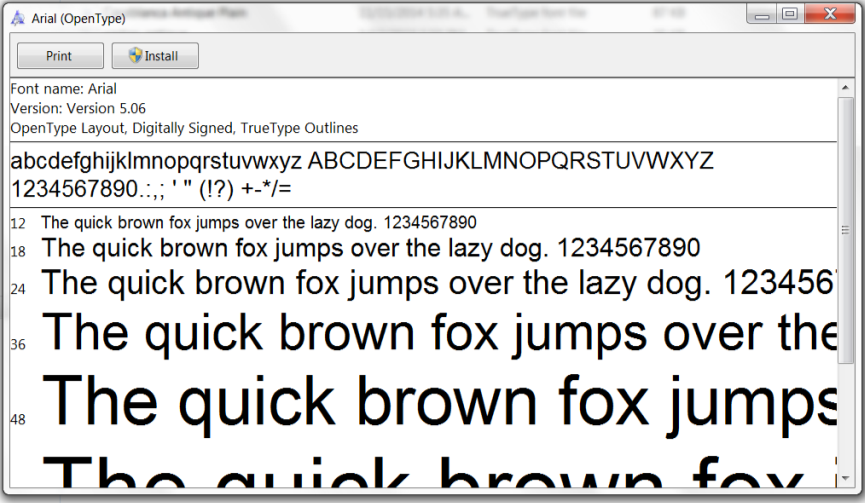Click the size 12 sample sentence
Screen dimensions: 865x503
(259, 222)
